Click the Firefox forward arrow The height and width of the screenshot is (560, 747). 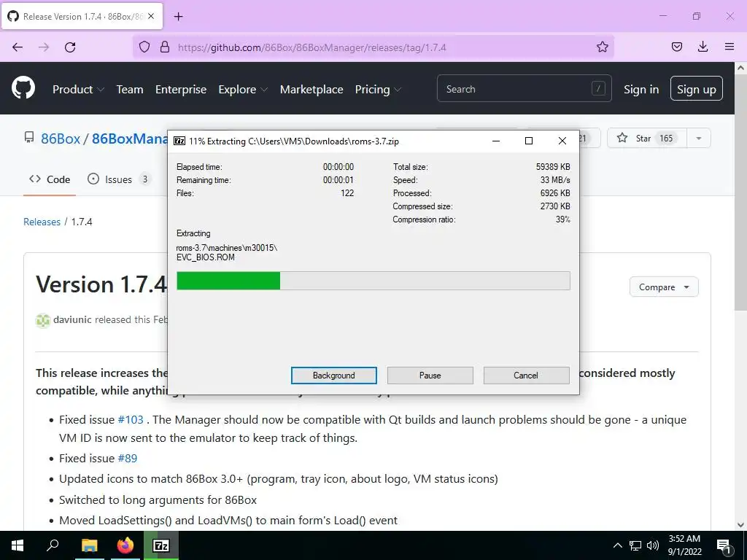(44, 47)
